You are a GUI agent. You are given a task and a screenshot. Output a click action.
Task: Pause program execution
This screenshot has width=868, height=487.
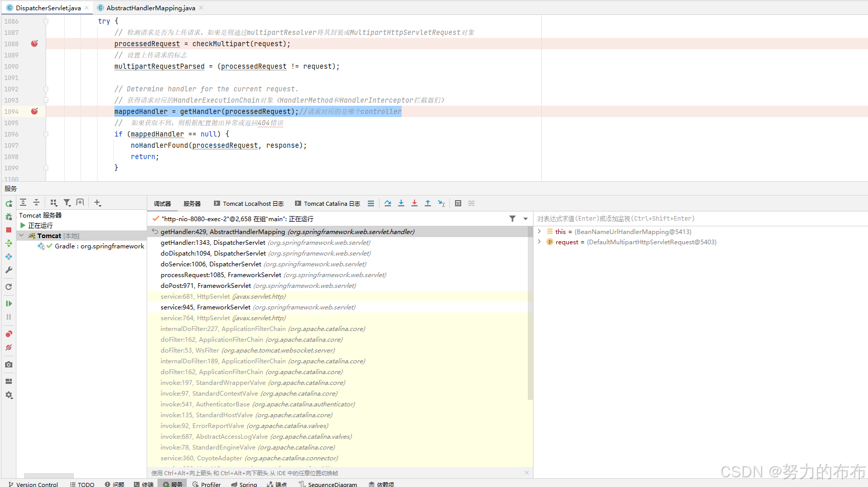point(9,317)
